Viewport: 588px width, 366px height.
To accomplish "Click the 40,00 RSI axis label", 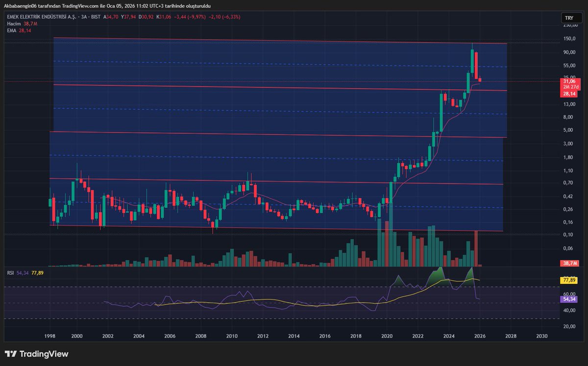I will 570,310.
